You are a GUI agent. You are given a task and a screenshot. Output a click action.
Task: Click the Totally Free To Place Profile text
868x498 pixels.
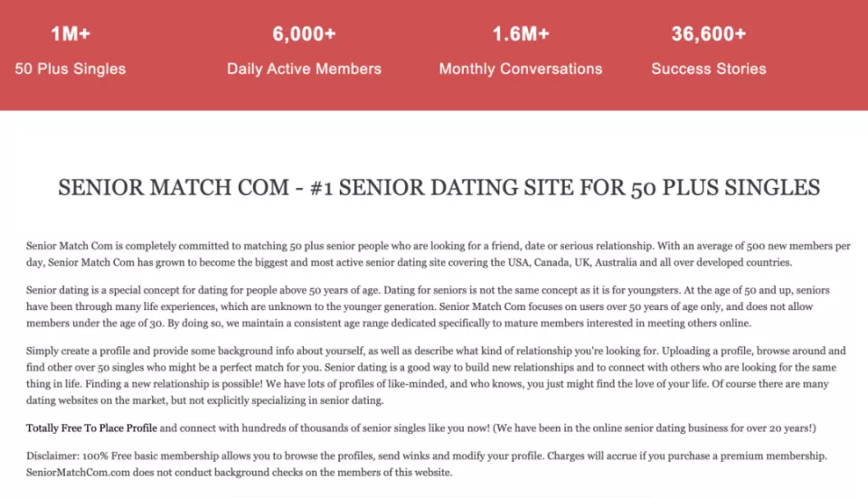click(x=91, y=428)
